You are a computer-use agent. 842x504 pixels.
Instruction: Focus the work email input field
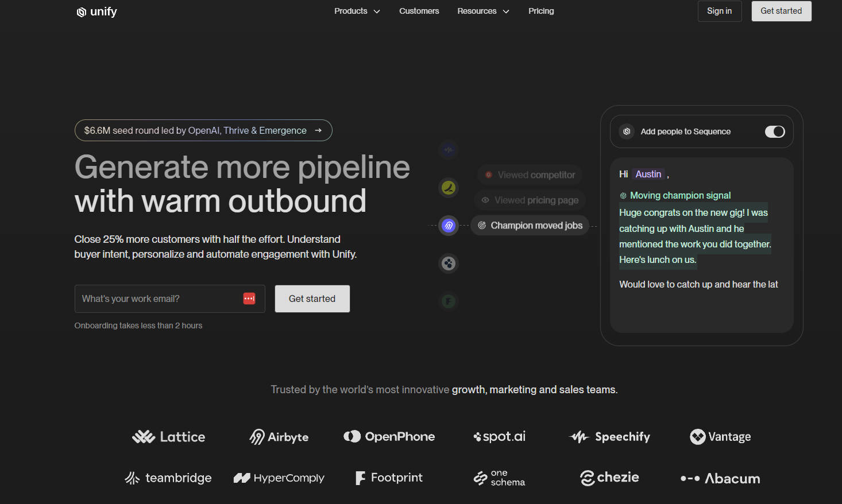click(158, 298)
